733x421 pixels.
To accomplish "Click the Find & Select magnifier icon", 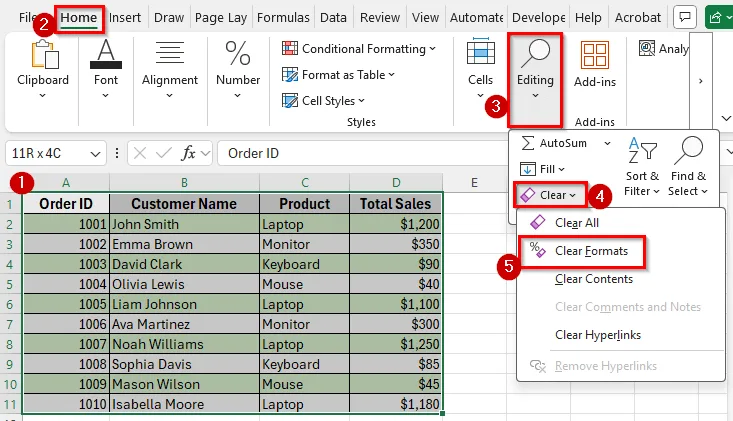I will coord(688,150).
